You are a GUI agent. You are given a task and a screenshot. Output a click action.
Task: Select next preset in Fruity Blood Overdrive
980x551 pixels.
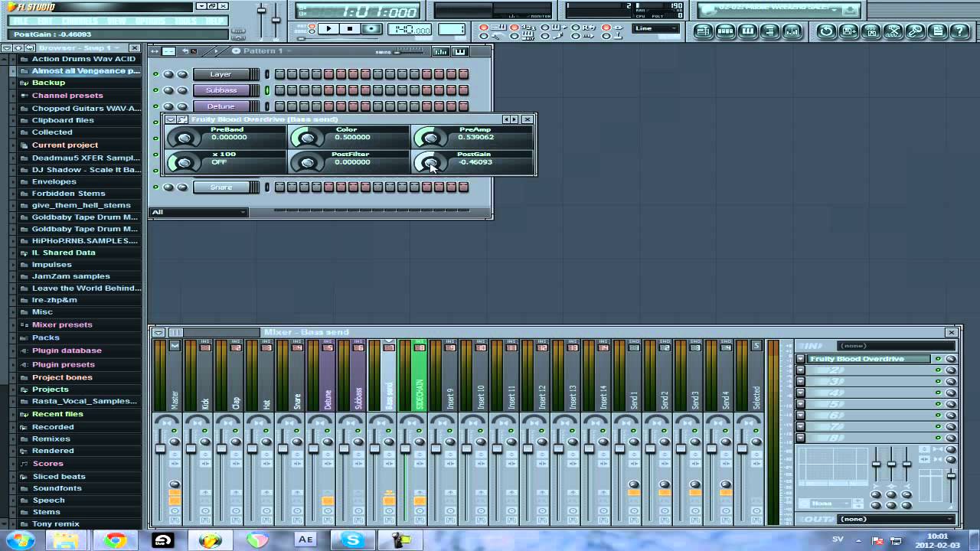tap(514, 119)
